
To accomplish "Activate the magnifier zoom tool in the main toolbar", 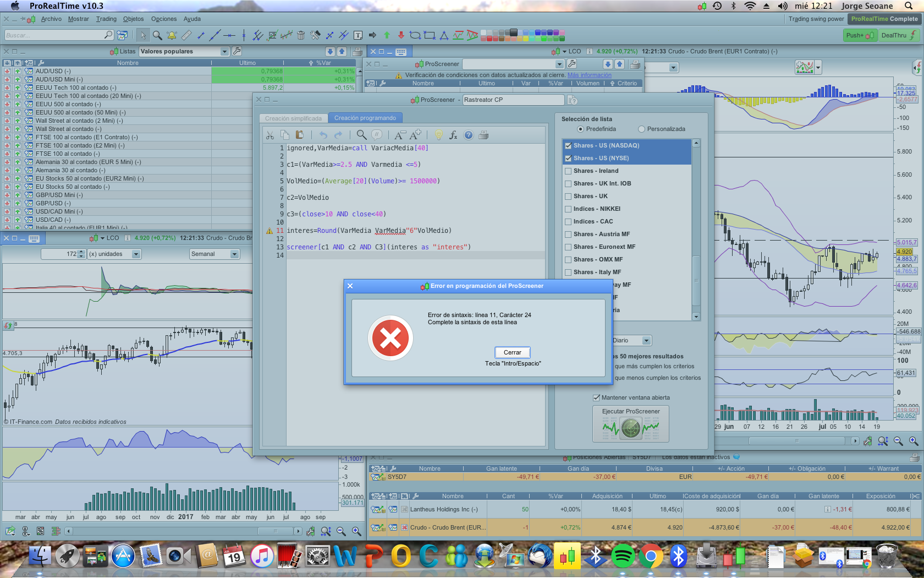I will (157, 35).
